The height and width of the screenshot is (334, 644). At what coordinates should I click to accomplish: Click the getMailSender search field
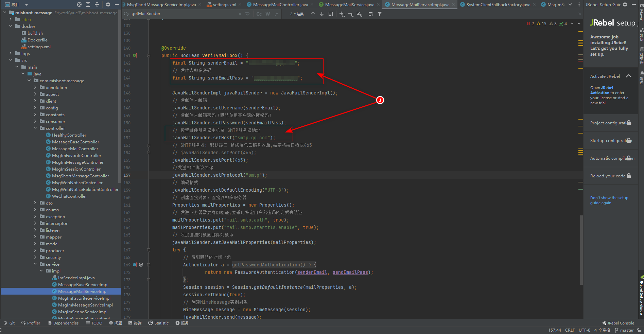(x=184, y=14)
